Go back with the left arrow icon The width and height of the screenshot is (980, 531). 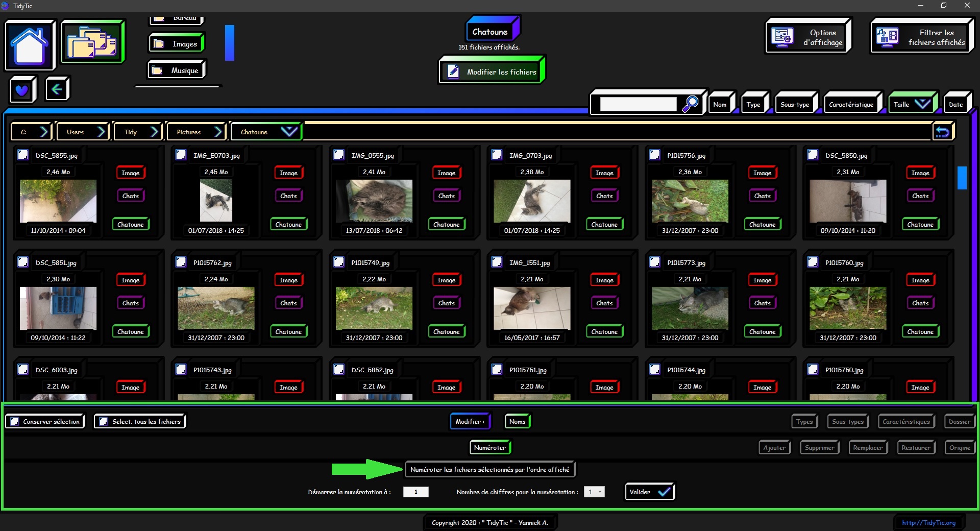57,89
